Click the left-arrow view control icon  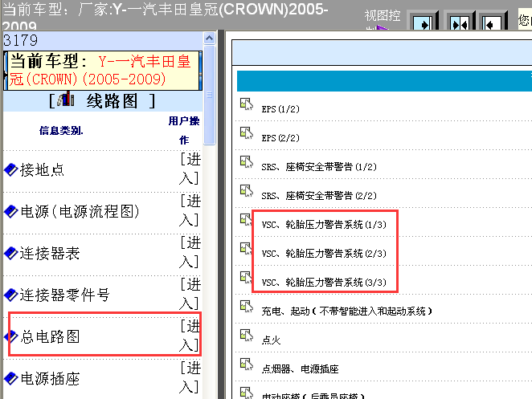492,22
